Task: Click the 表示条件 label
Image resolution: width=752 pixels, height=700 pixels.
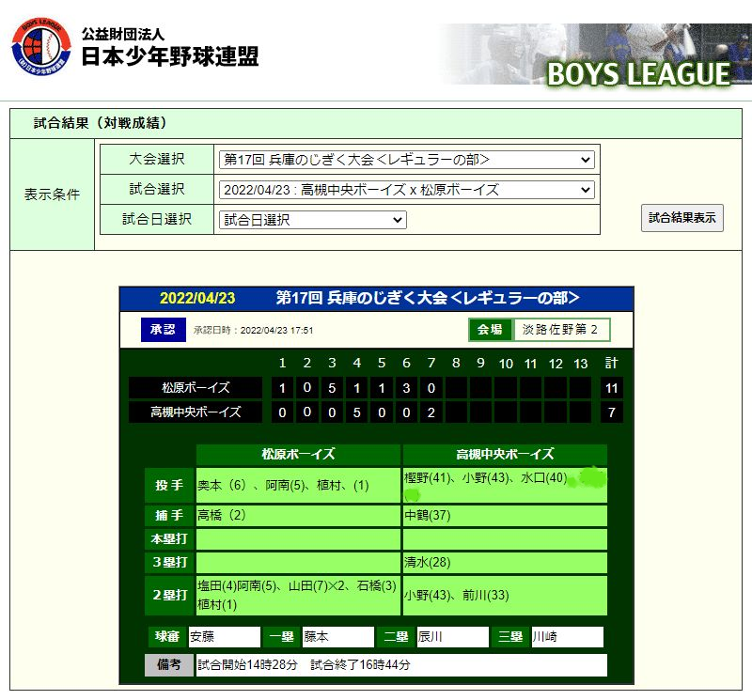Action: (52, 194)
